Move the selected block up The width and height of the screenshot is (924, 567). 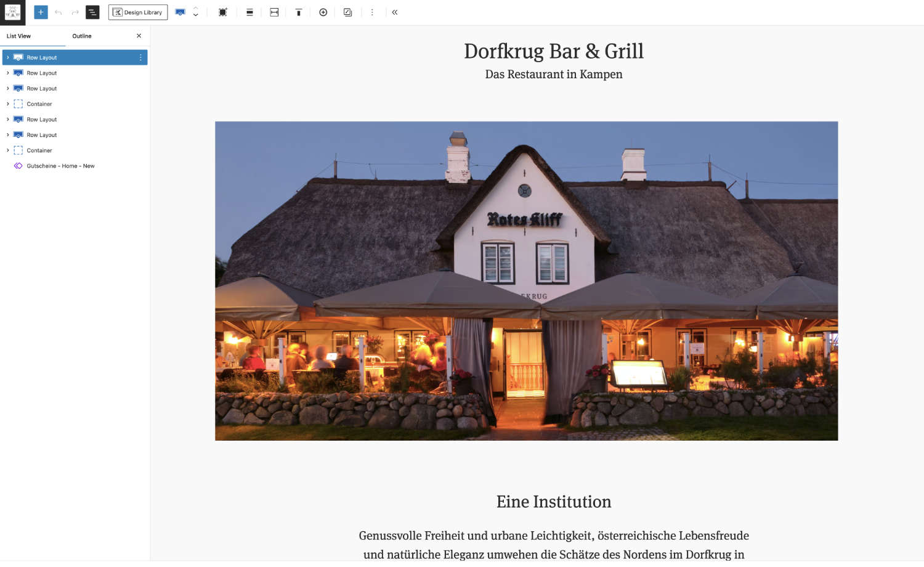(x=196, y=9)
